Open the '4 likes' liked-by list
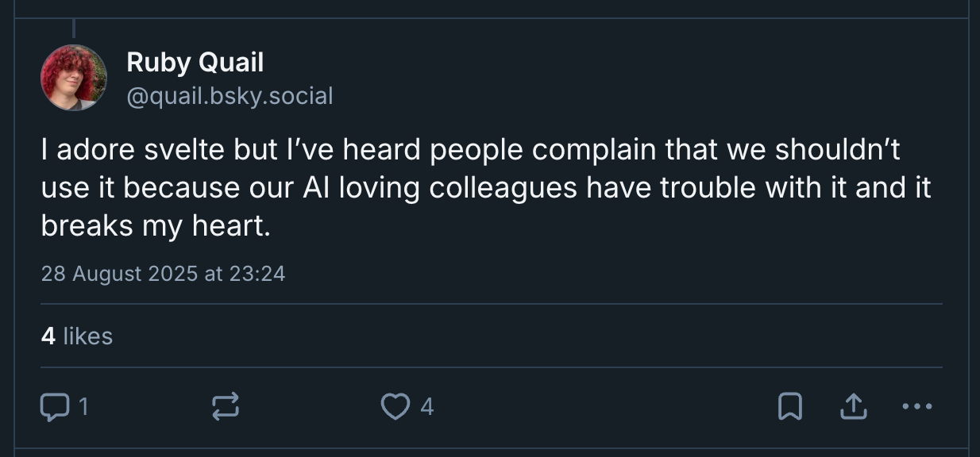This screenshot has height=457, width=980. click(77, 336)
